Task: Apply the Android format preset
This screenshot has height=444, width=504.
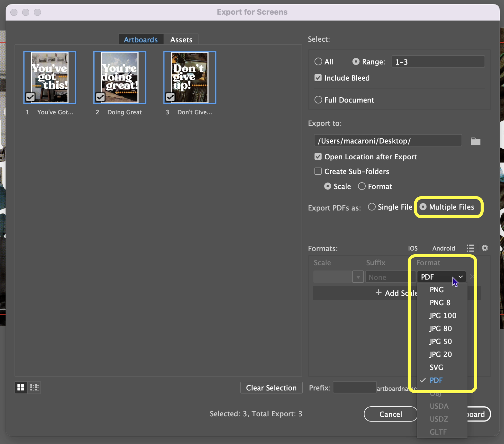Action: click(444, 248)
